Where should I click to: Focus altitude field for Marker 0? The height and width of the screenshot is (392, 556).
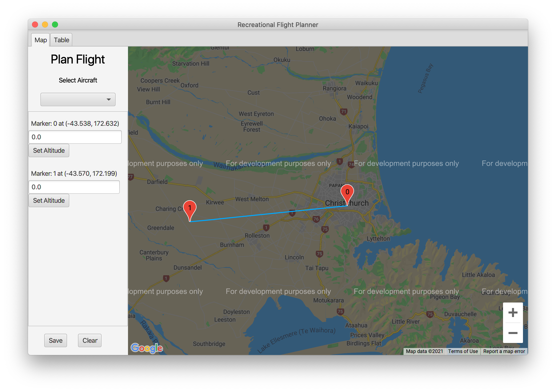[75, 137]
